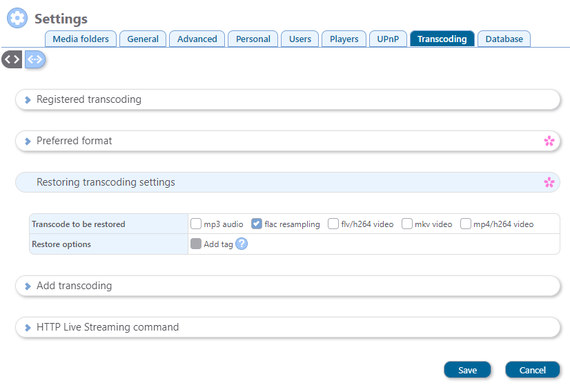Click the Settings page heading
570x392 pixels.
[x=61, y=19]
